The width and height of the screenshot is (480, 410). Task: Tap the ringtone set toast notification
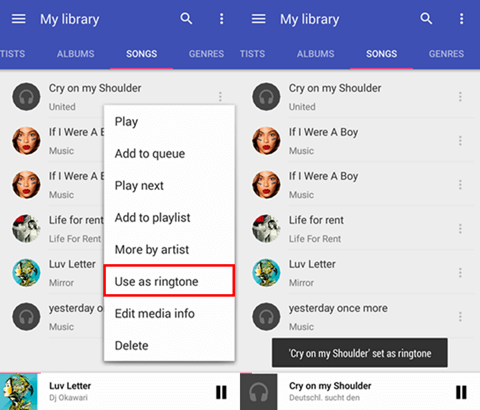pyautogui.click(x=360, y=353)
